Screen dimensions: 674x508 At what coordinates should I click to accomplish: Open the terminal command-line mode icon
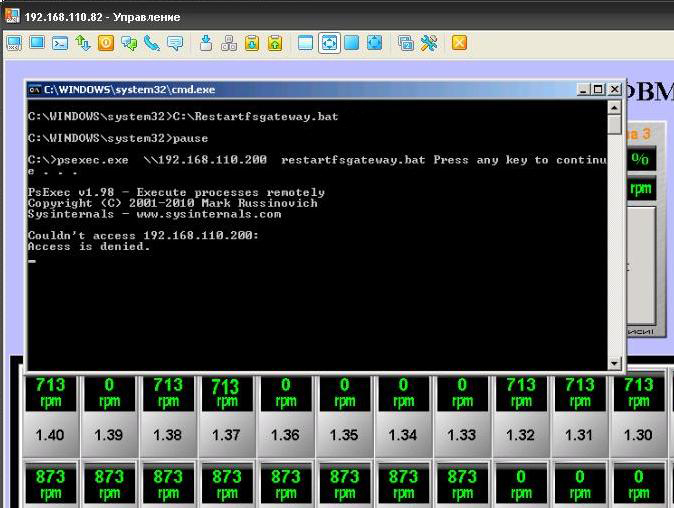pyautogui.click(x=60, y=43)
